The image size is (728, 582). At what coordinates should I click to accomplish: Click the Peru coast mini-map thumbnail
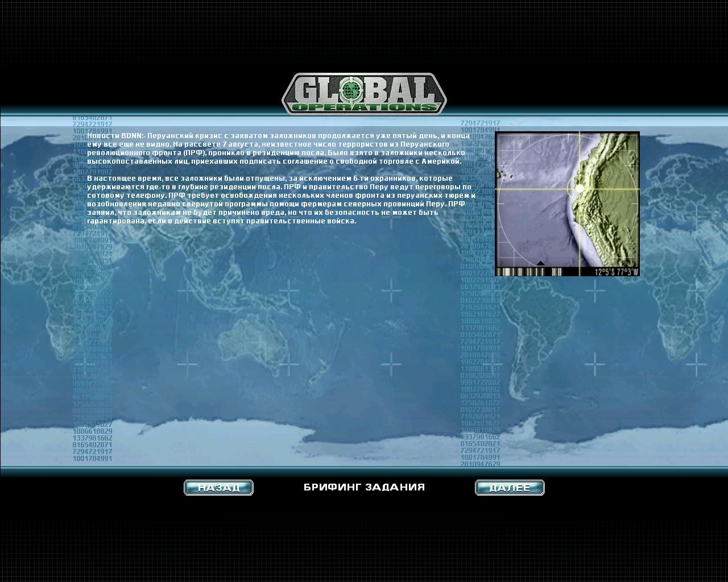click(568, 204)
